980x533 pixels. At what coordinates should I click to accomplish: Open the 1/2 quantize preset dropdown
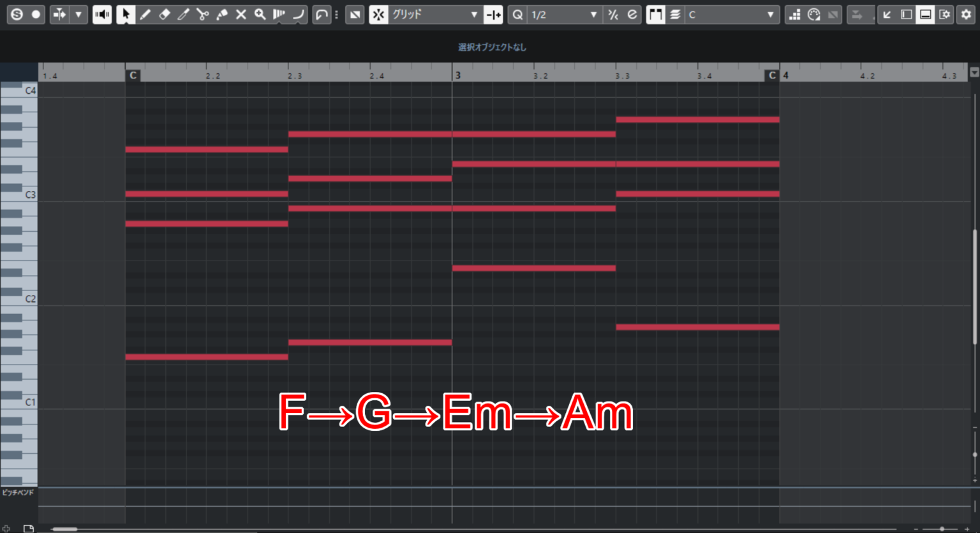point(565,14)
